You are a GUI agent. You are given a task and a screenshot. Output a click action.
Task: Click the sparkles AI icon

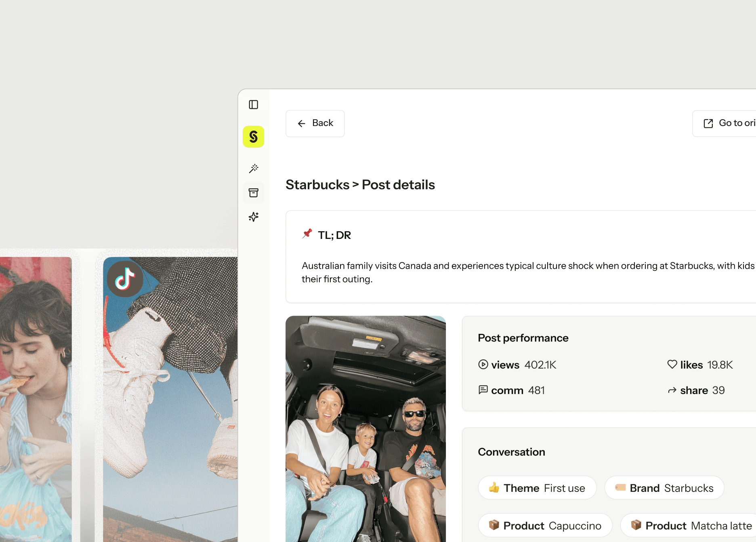click(254, 217)
